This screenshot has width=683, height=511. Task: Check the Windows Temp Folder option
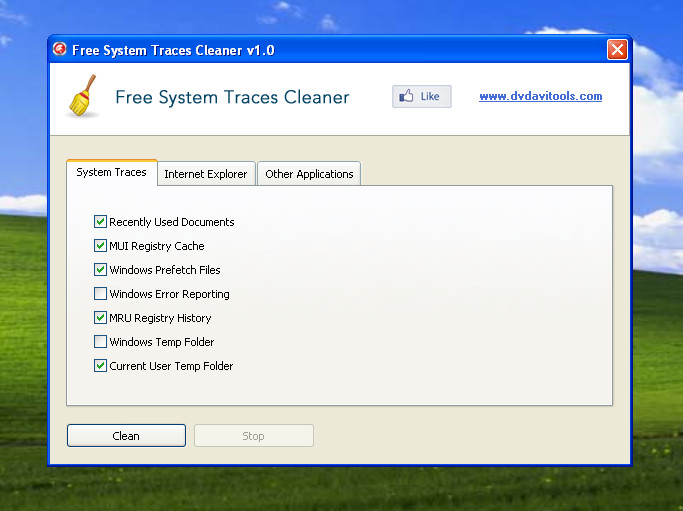point(100,342)
